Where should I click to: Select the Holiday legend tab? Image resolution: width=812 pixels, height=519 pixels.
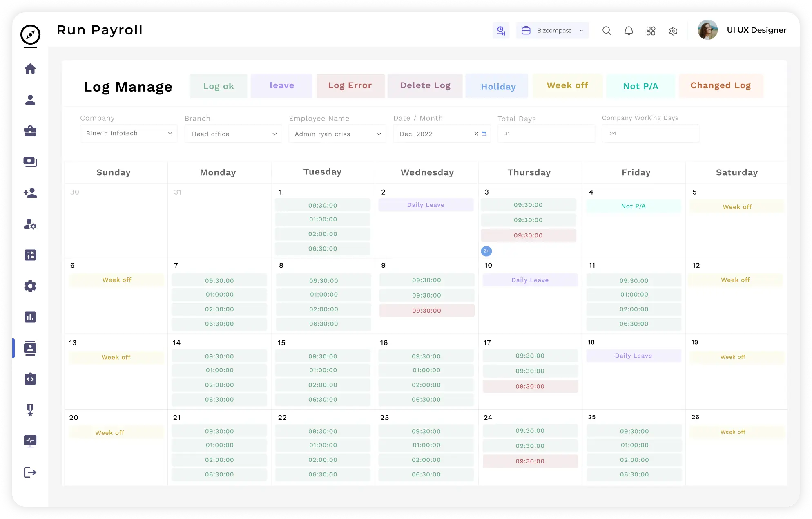(497, 87)
